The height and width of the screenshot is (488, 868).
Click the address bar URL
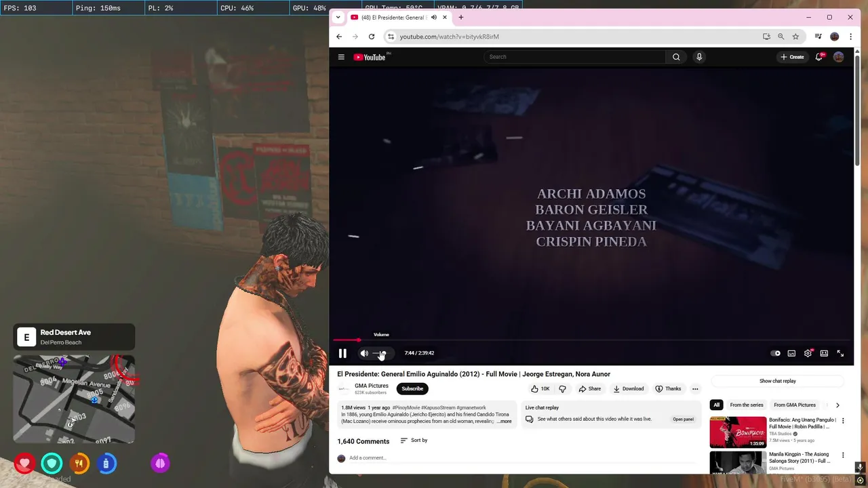[x=449, y=37]
